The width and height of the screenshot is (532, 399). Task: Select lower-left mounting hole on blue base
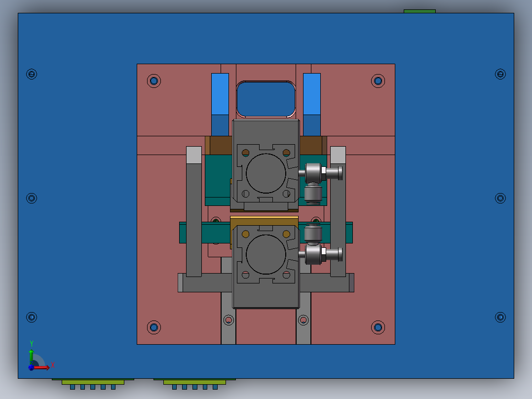click(x=32, y=317)
